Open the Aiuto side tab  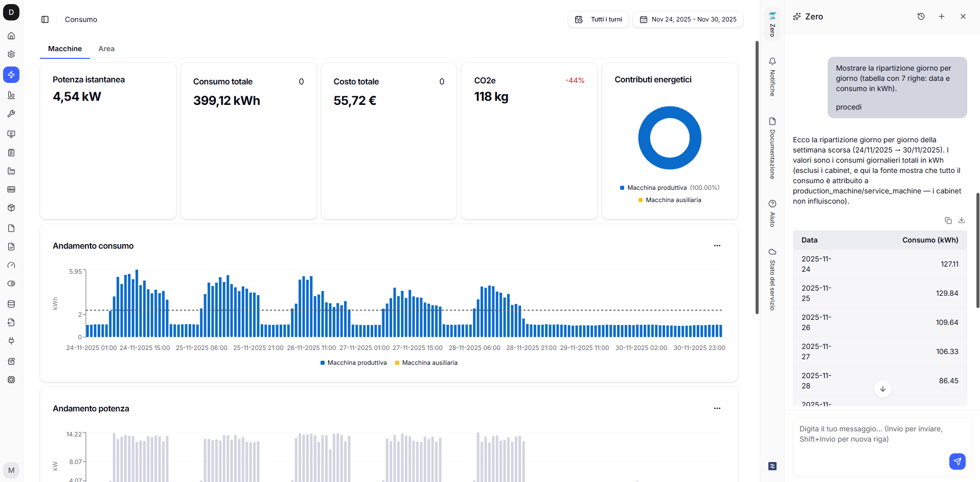click(772, 213)
